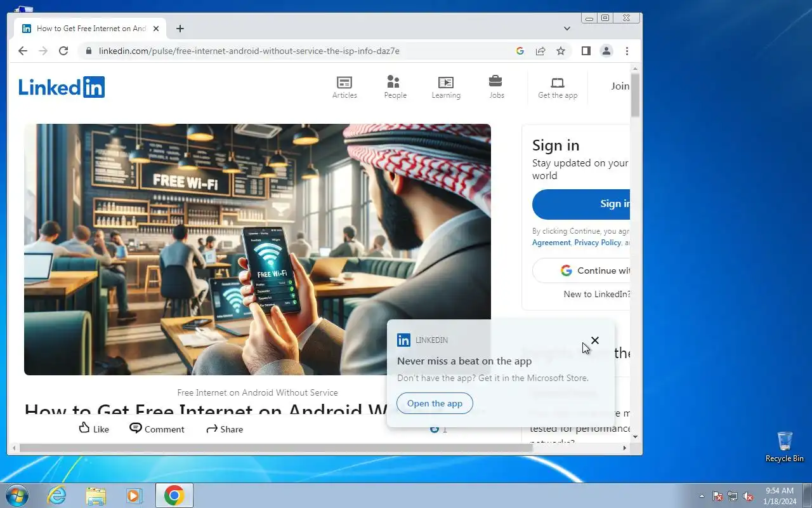Click the Action Center flag icon
This screenshot has height=508, width=812.
click(x=717, y=496)
